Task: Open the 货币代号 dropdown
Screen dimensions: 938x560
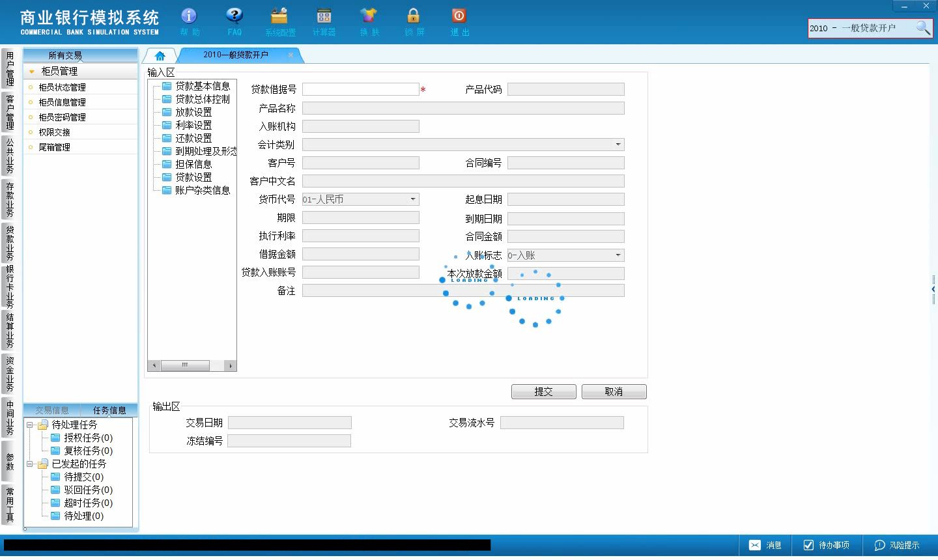Action: click(413, 199)
